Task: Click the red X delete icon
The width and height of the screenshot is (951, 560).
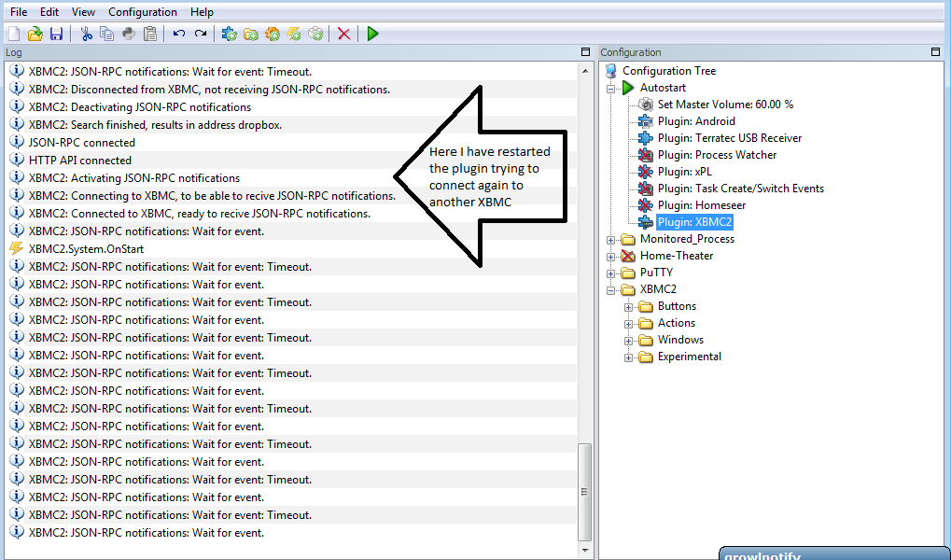Action: pyautogui.click(x=343, y=34)
